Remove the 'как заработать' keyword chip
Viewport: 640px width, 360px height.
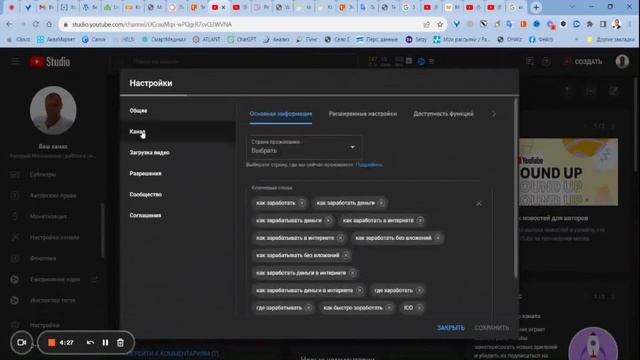pos(302,203)
